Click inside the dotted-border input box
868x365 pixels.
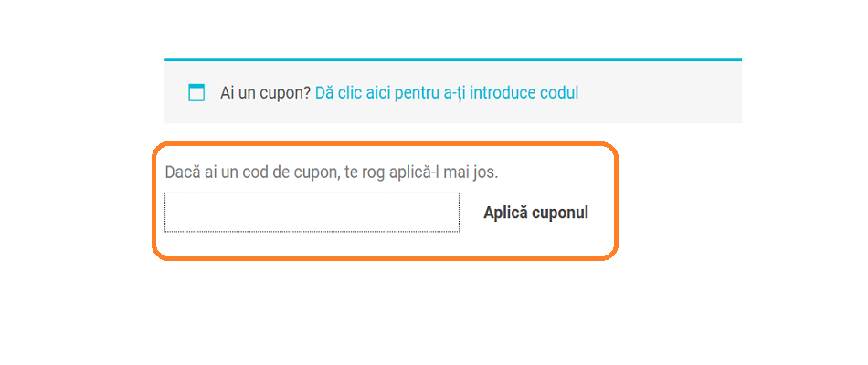(312, 213)
